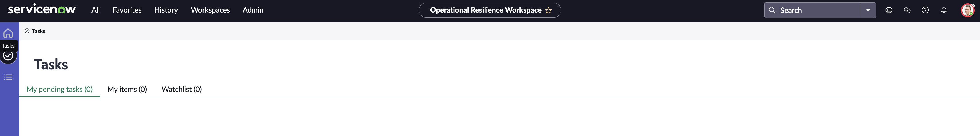Open the user avatar profile menu

pyautogui.click(x=967, y=10)
